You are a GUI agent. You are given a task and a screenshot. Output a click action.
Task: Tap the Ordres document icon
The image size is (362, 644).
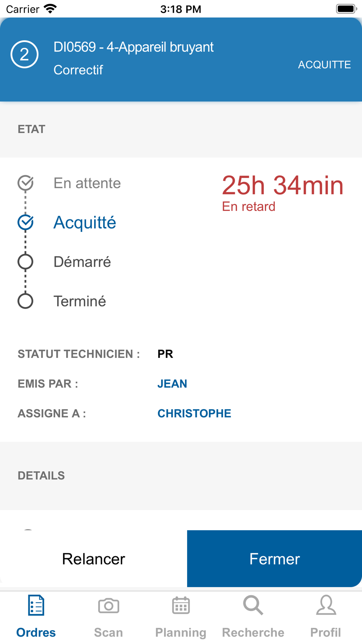(36, 606)
